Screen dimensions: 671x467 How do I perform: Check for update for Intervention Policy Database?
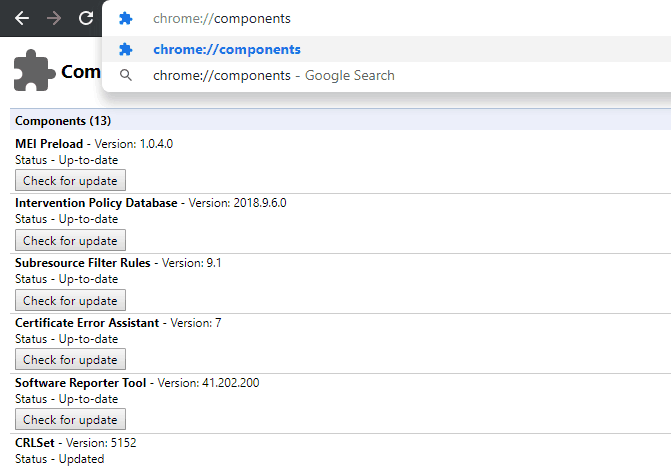point(70,240)
